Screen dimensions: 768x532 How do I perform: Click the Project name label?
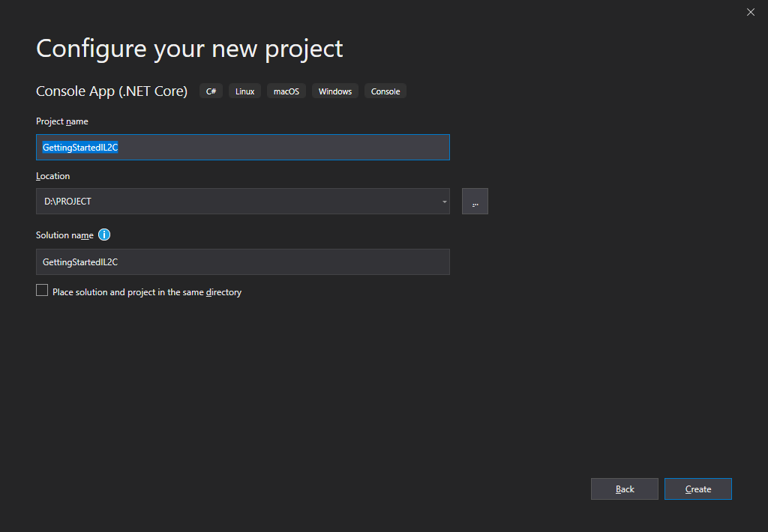(62, 121)
